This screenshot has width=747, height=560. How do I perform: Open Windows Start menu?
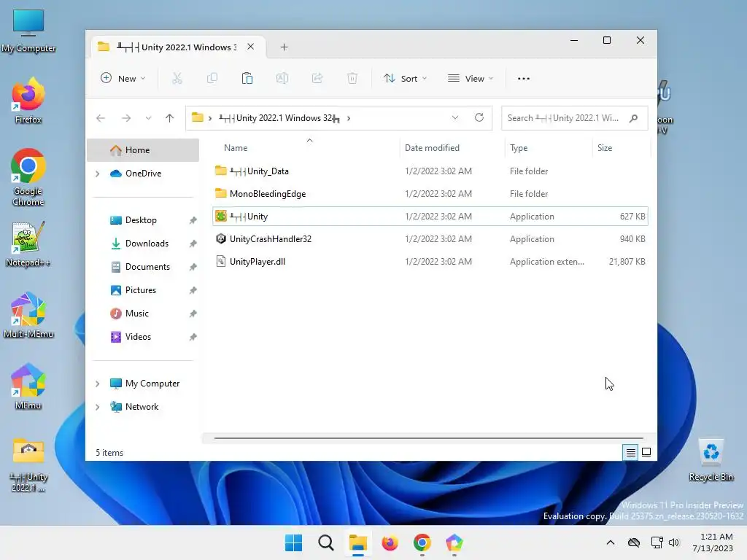click(293, 542)
